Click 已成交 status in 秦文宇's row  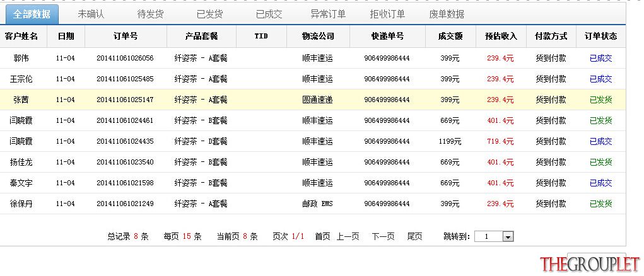pos(601,183)
